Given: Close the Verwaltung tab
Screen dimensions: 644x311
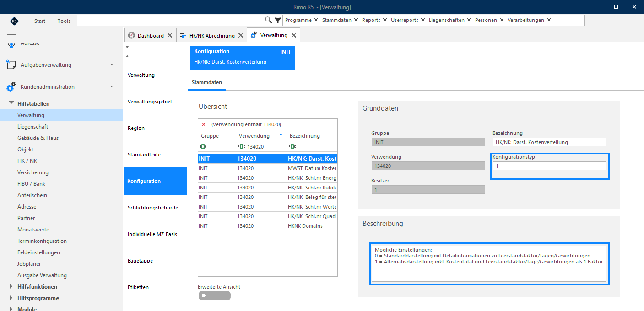Looking at the screenshot, I should pos(294,35).
